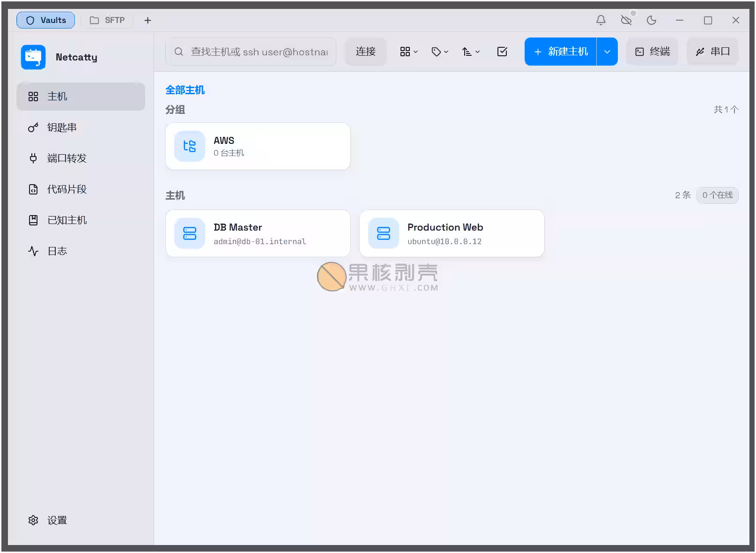Click the gear icon beside 设置
Image resolution: width=756 pixels, height=553 pixels.
click(33, 520)
